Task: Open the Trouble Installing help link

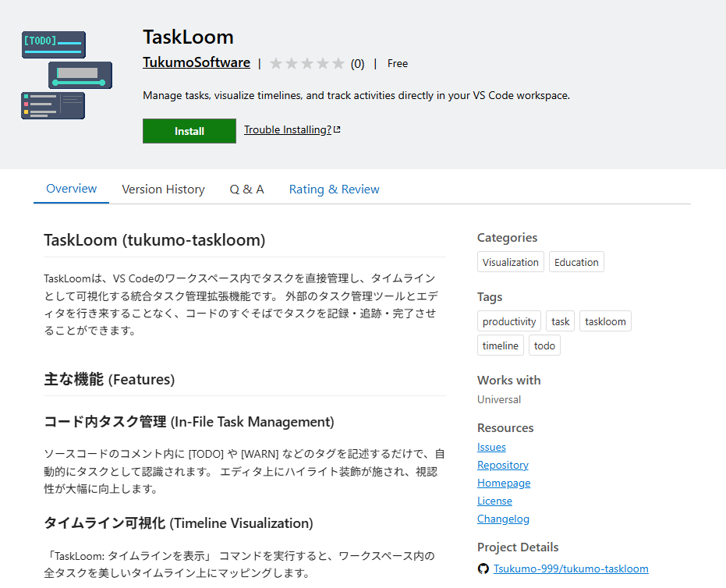Action: click(288, 129)
